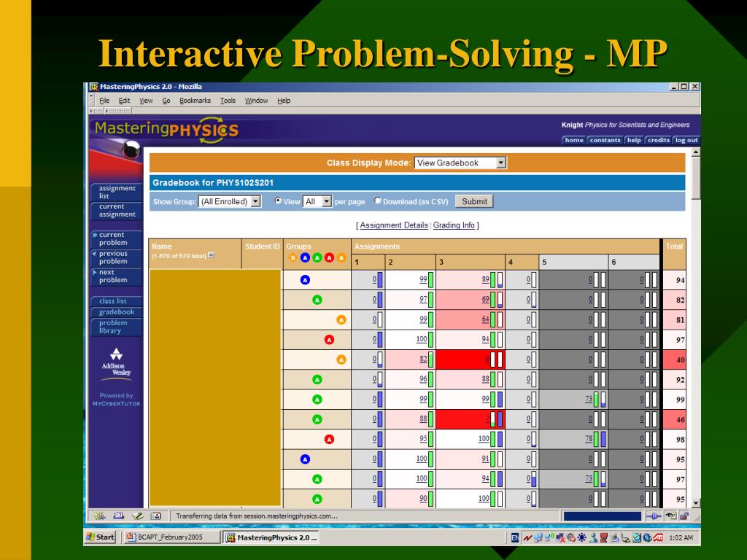The image size is (747, 560).
Task: Select the Download (as CSV) radio button
Action: (378, 201)
